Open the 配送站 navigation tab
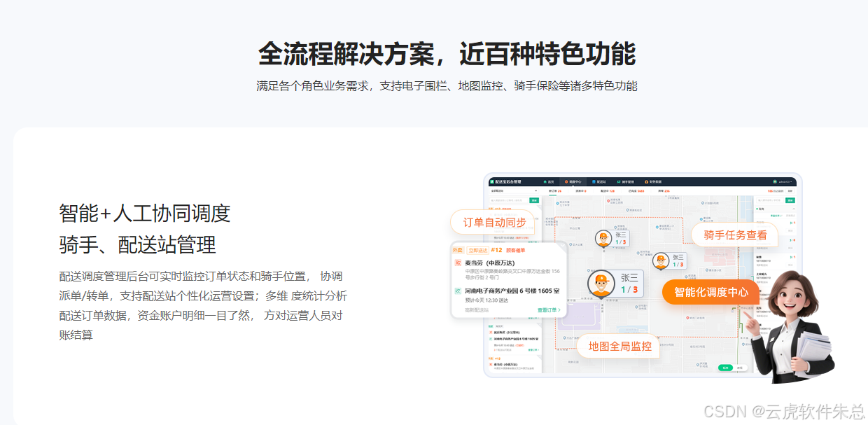Viewport: 868px width, 425px height. (598, 181)
